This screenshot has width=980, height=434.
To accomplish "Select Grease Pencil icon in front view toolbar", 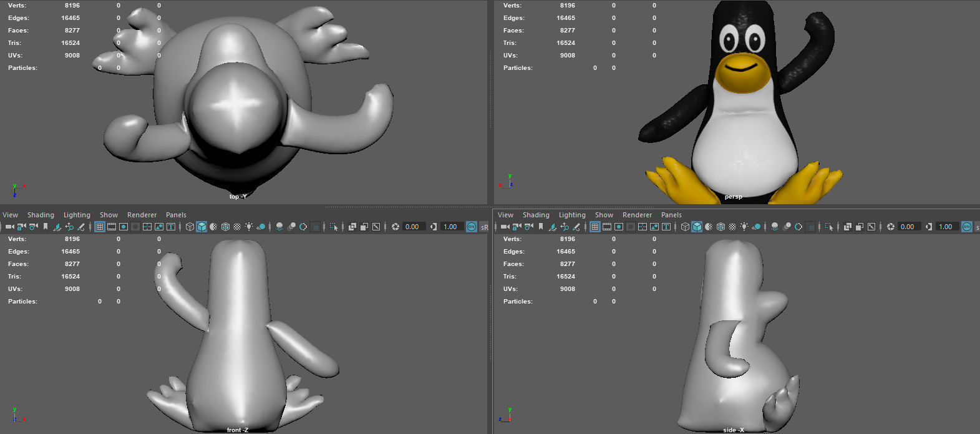I will click(x=81, y=227).
